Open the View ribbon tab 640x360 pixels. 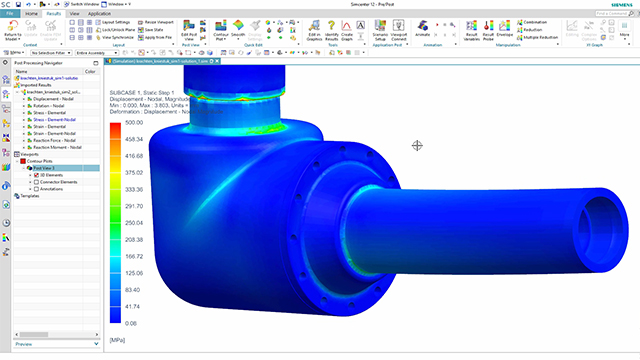(74, 13)
